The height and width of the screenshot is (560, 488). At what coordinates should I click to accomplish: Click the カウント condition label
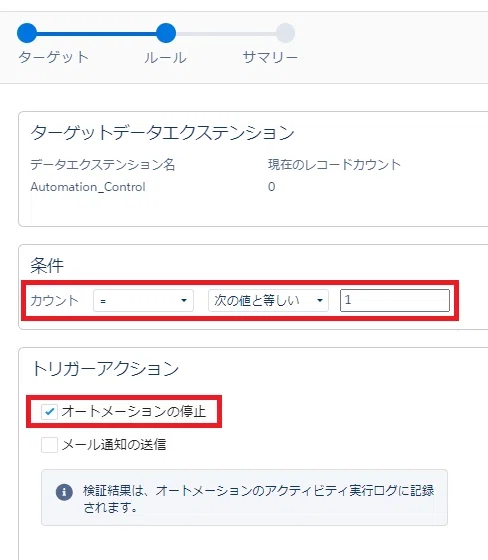coord(54,300)
